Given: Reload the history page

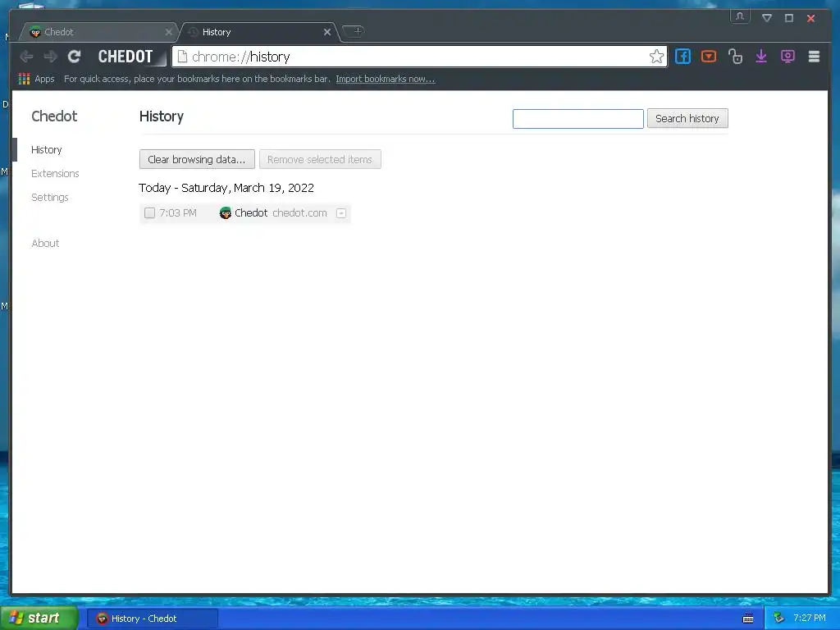Looking at the screenshot, I should (74, 57).
